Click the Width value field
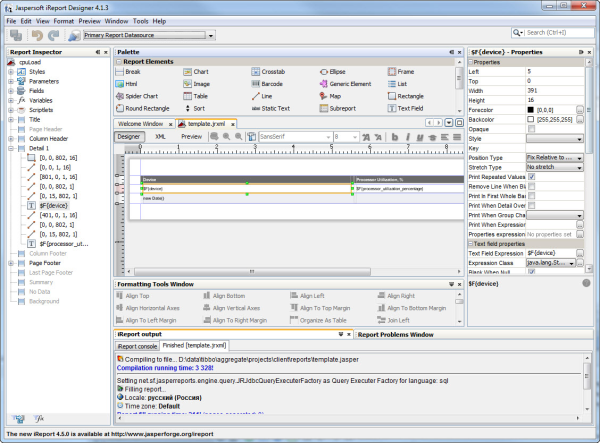Screen dimensions: 600x443 (x=555, y=91)
